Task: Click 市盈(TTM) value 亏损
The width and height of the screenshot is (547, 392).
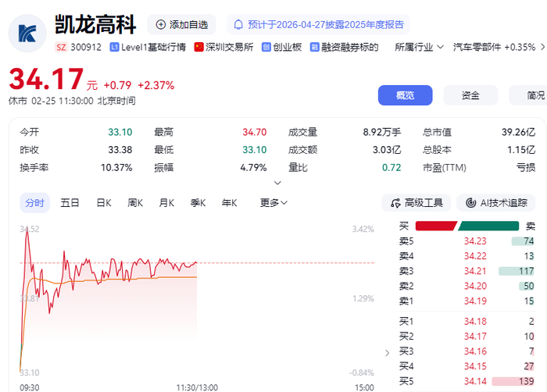Action: [x=526, y=168]
